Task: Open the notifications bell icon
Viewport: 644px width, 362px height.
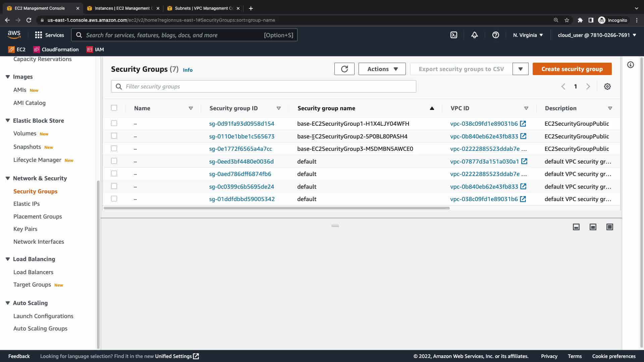Action: [474, 35]
